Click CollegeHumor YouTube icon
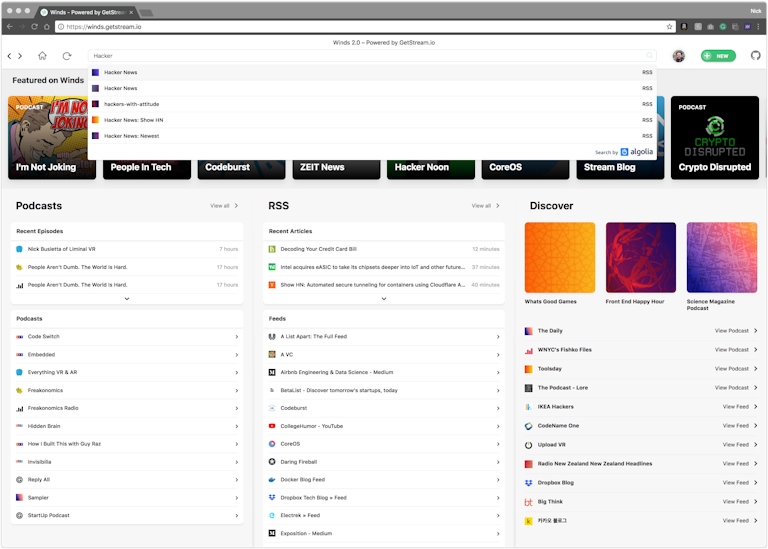The image size is (768, 549). click(272, 426)
